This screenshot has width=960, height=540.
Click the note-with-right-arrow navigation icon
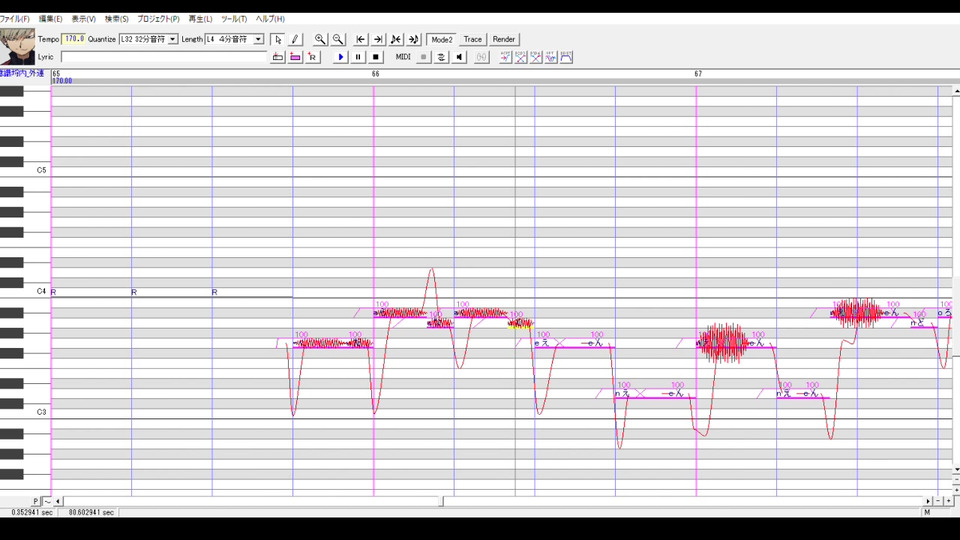coord(414,39)
